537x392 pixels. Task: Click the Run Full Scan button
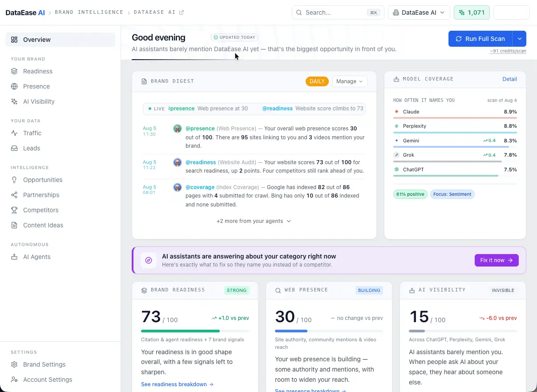point(480,39)
